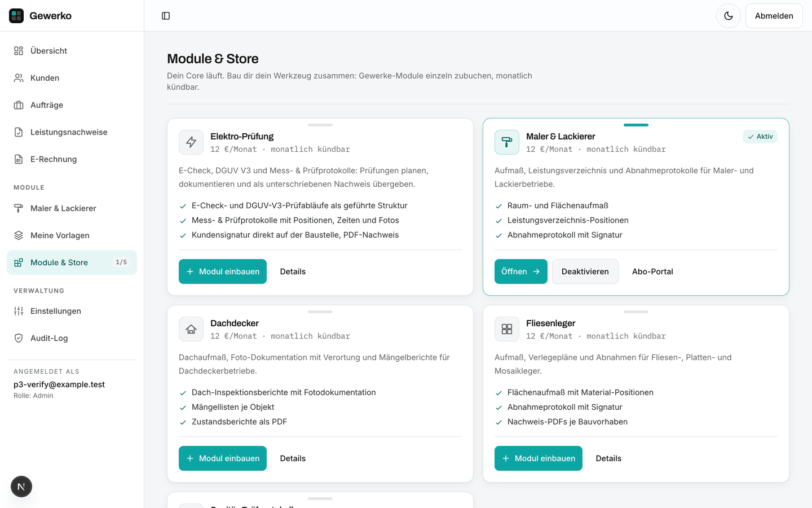The height and width of the screenshot is (508, 812).
Task: Open E-Rechnung in the sidebar
Action: pyautogui.click(x=72, y=159)
